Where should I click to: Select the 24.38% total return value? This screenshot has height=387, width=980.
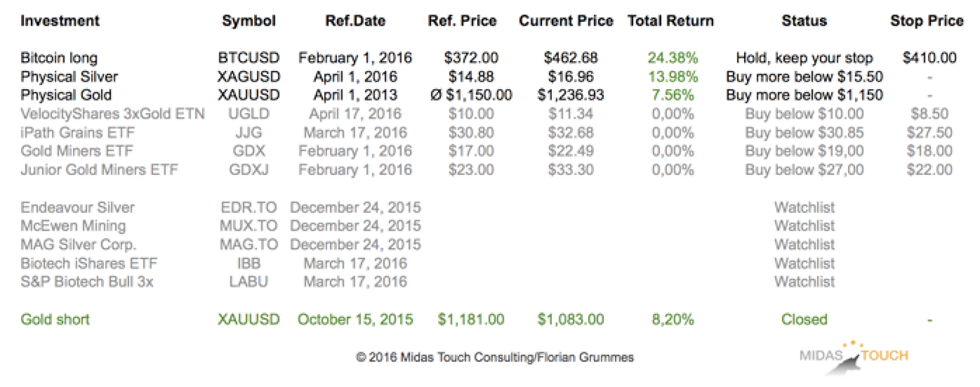(x=672, y=58)
